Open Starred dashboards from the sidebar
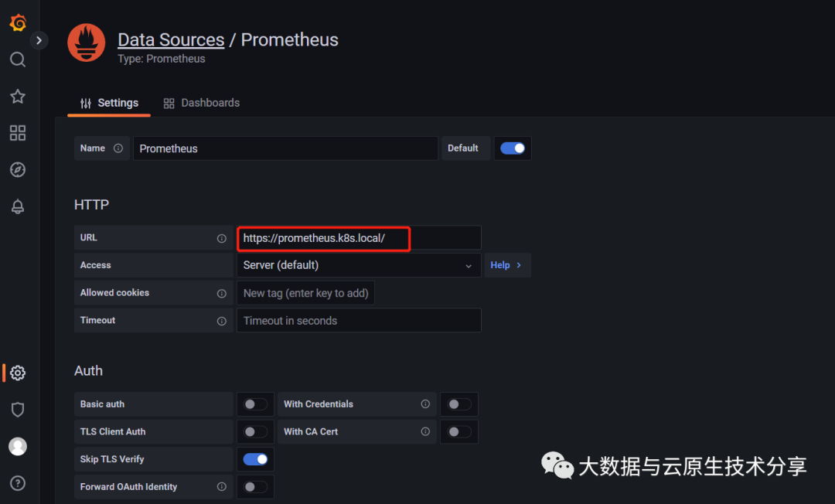The image size is (835, 504). coord(18,97)
